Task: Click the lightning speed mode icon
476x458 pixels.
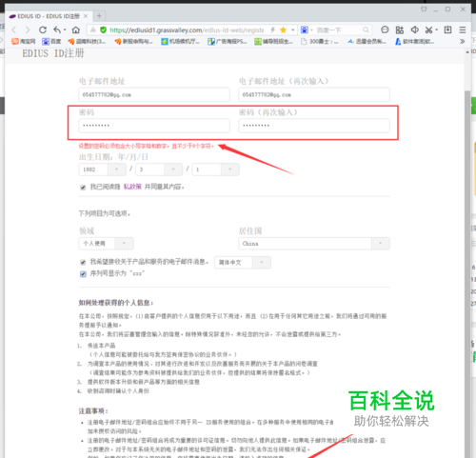Action: pyautogui.click(x=272, y=30)
